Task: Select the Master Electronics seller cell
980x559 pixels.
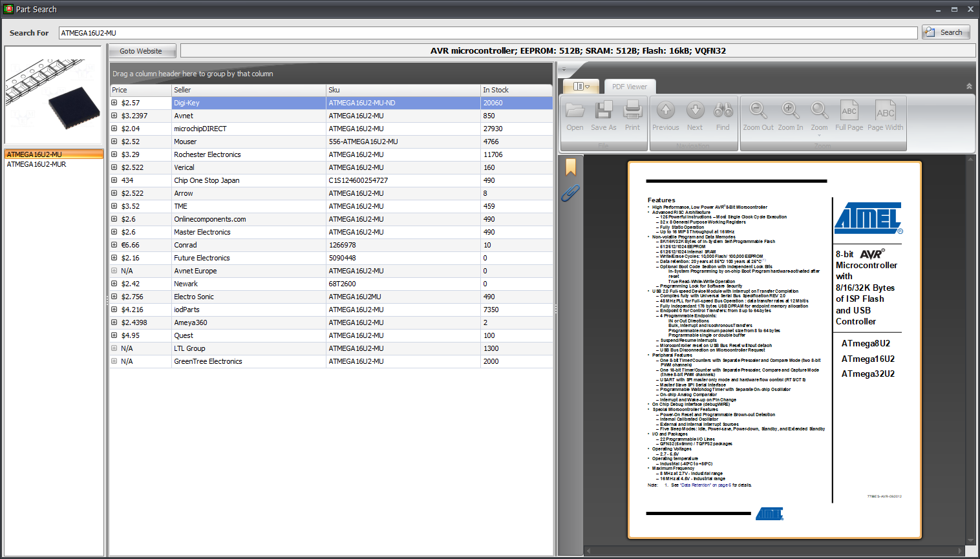Action: click(x=249, y=232)
